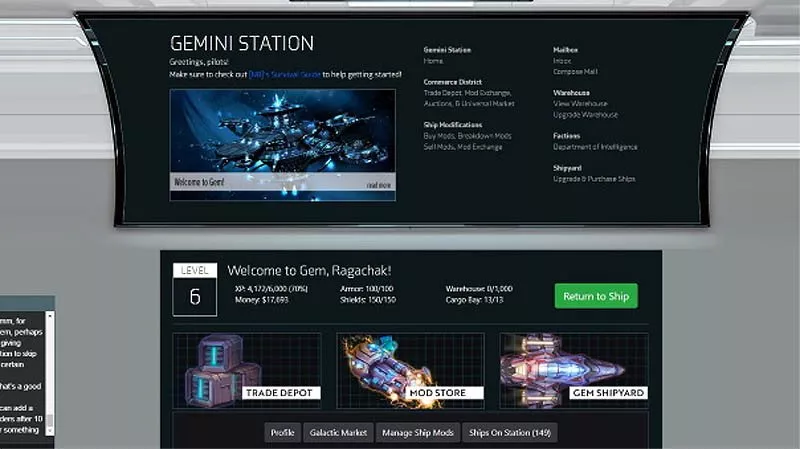Click the Mailbox heading
The image size is (800, 449).
coord(565,50)
